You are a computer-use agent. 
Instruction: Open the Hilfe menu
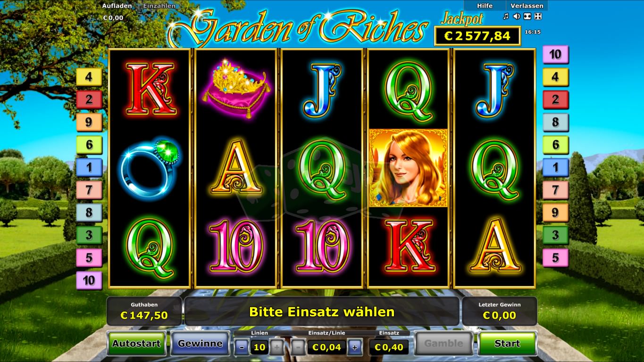pos(485,6)
